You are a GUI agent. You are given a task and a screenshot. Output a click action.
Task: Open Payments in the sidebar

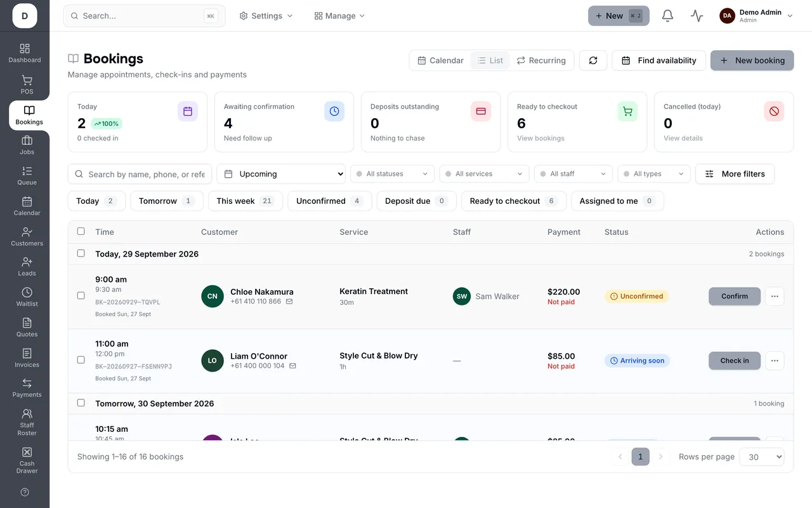pos(27,388)
